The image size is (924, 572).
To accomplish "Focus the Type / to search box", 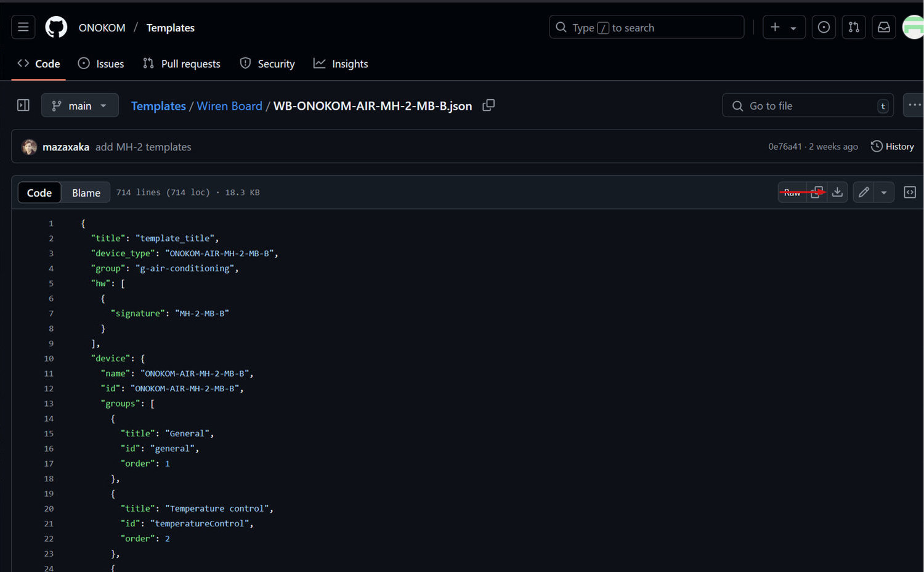I will click(x=647, y=27).
